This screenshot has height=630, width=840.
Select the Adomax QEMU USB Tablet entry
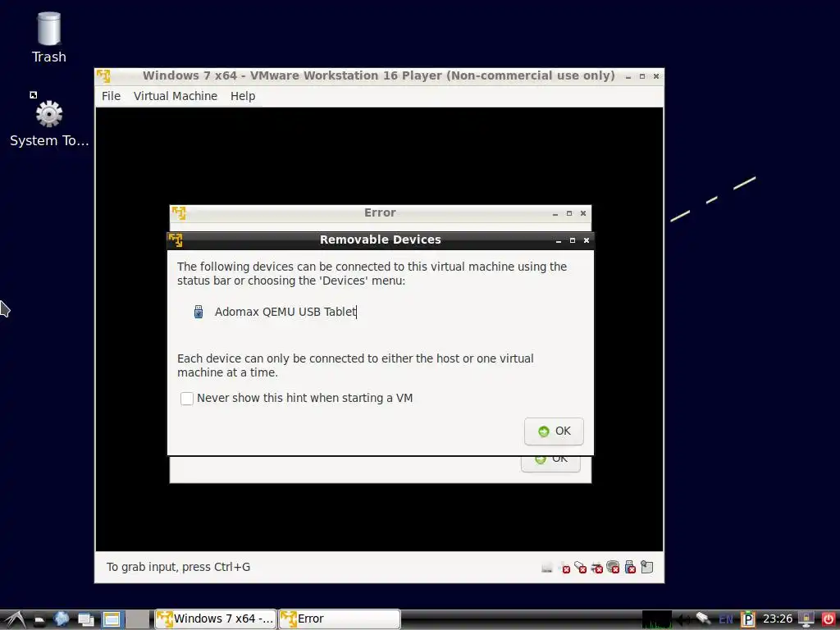pyautogui.click(x=285, y=312)
